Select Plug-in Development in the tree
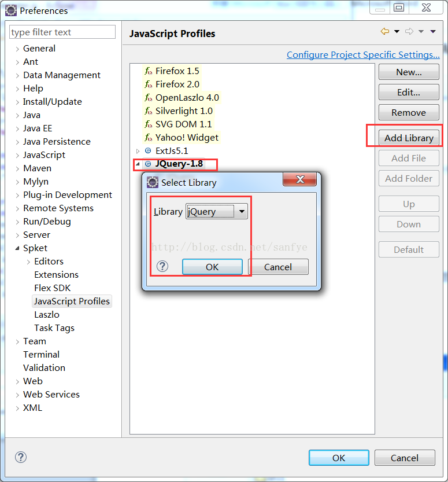This screenshot has height=482, width=448. pyautogui.click(x=68, y=195)
